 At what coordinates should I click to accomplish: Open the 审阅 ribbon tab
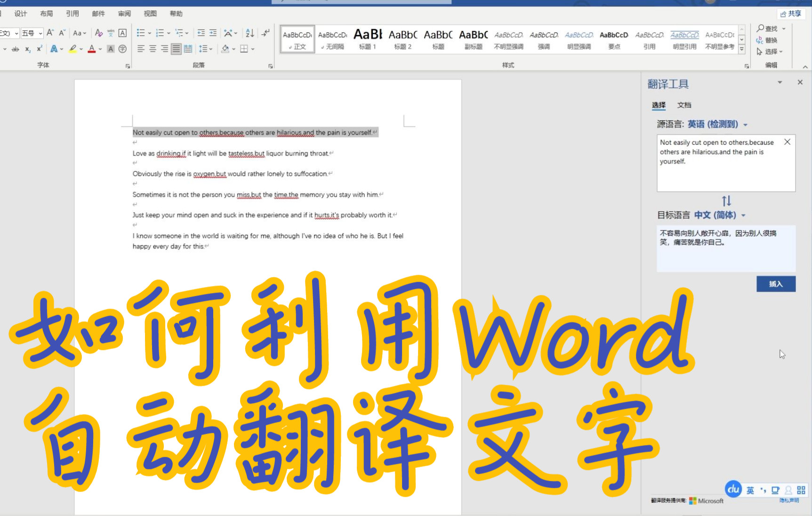[124, 14]
